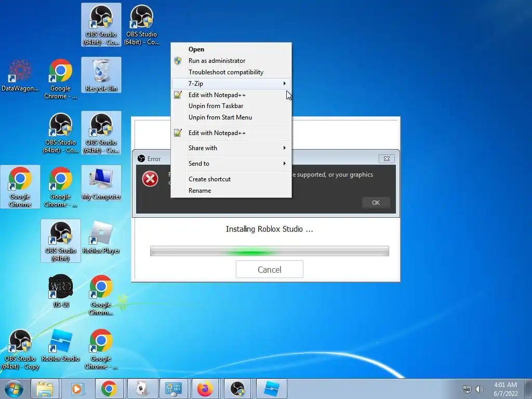Open the volume speaker tray icon
Viewport: 532px width, 399px height.
480,389
